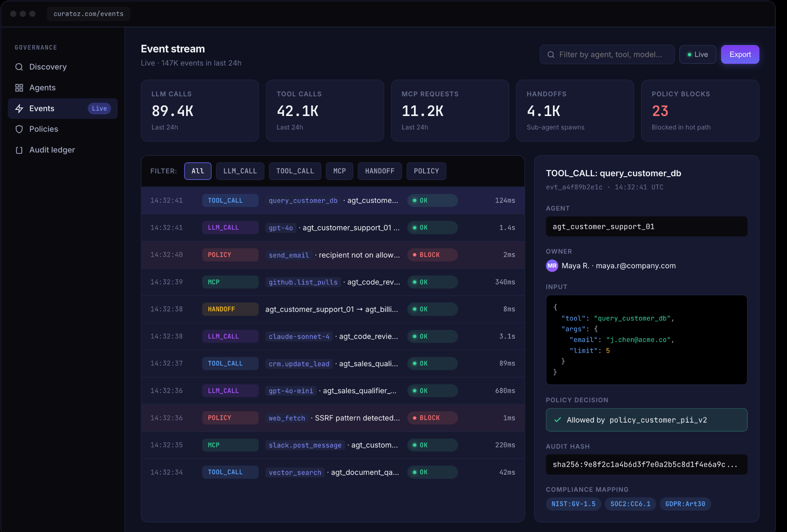Click the 3.1s latency value

[507, 336]
